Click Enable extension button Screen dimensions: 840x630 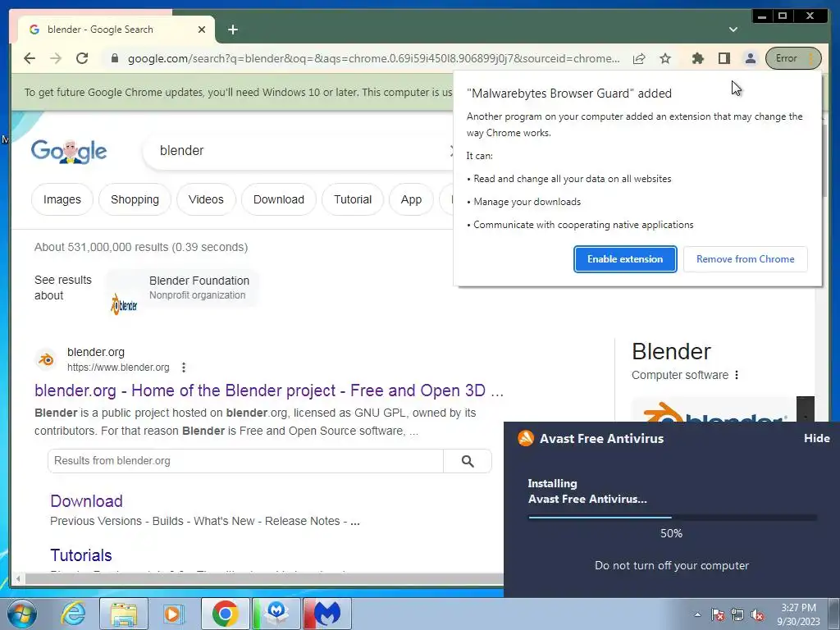(625, 259)
